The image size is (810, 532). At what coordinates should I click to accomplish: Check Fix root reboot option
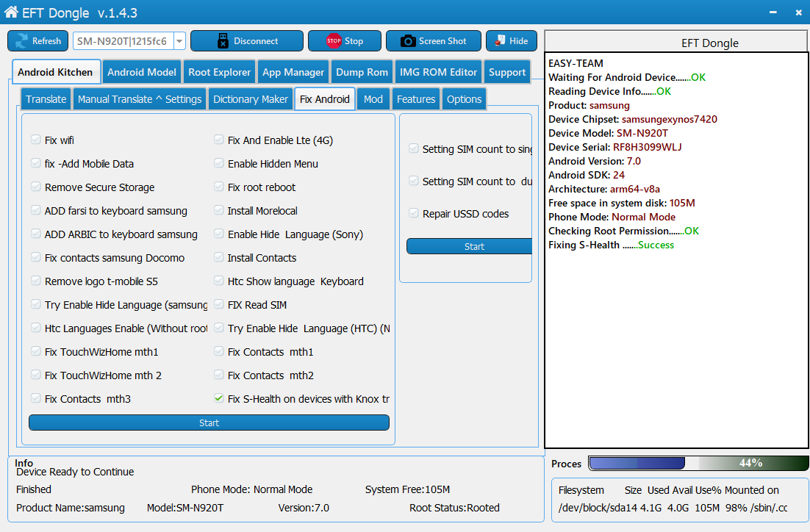coord(218,187)
